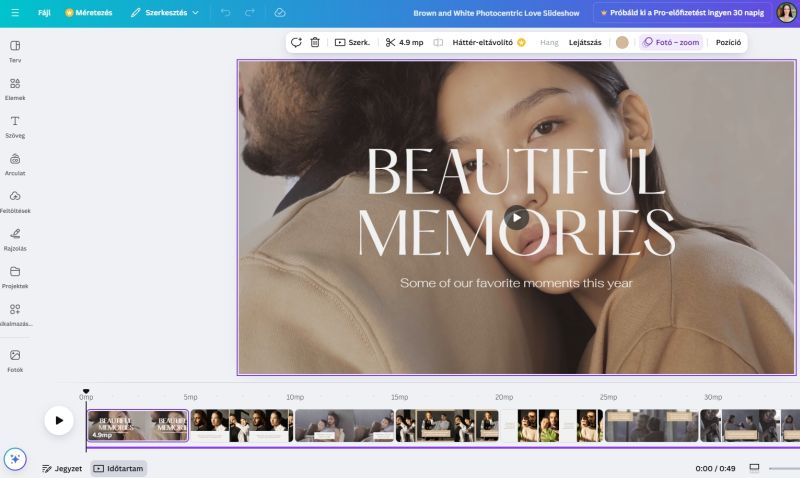The width and height of the screenshot is (800, 478).
Task: Redo the last action
Action: (249, 13)
